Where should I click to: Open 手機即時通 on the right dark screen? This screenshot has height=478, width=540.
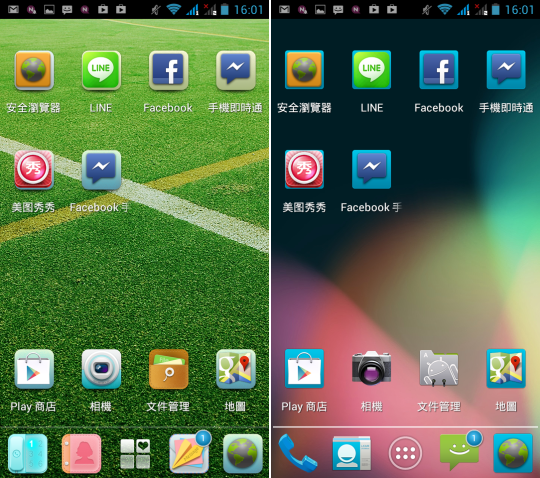[506, 70]
